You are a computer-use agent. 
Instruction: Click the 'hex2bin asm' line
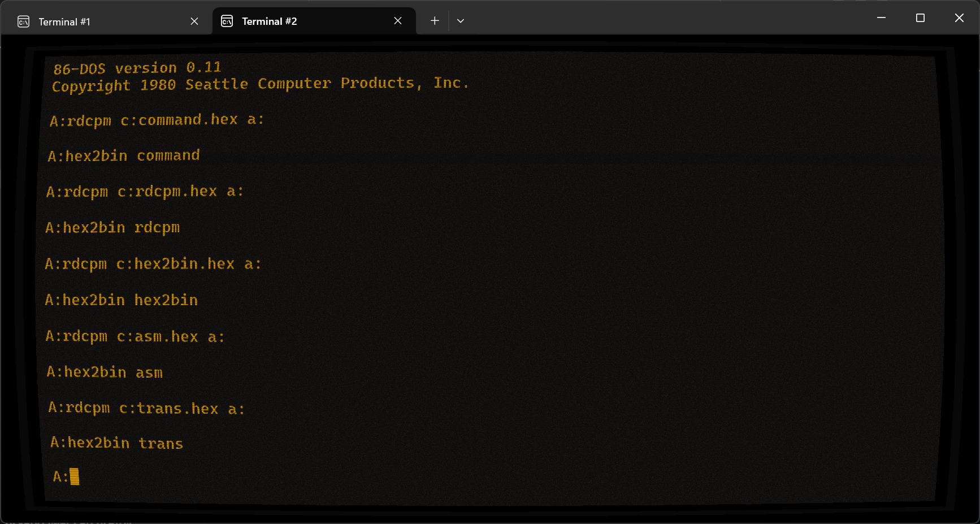pos(105,372)
